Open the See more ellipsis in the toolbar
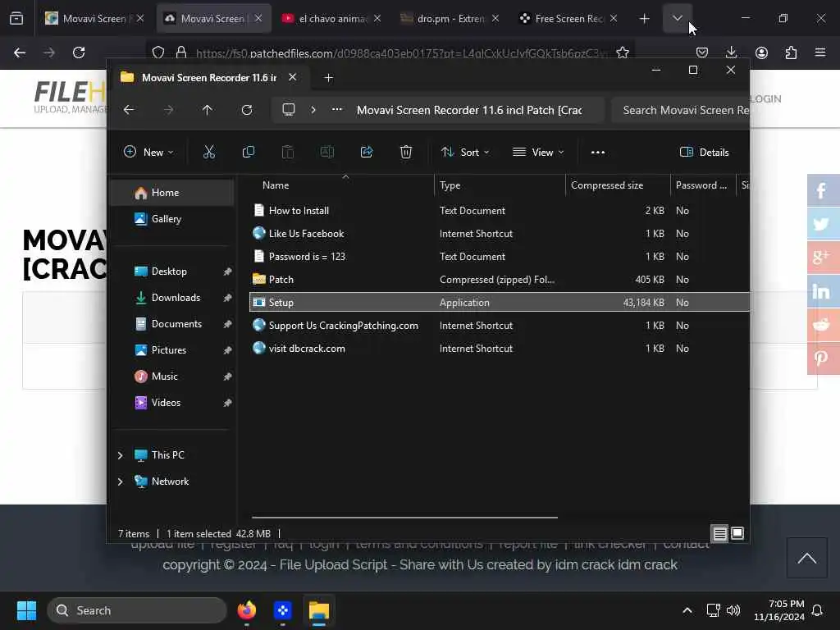 [x=598, y=152]
